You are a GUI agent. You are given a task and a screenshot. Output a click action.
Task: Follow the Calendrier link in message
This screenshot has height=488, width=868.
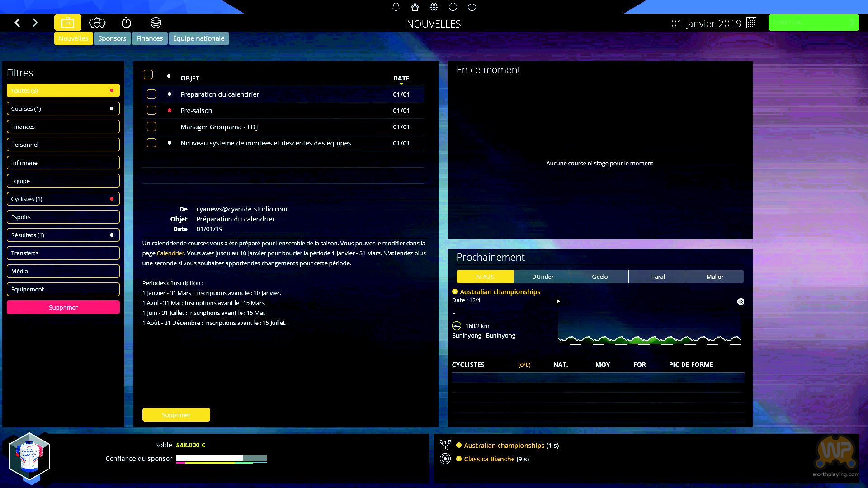click(170, 253)
